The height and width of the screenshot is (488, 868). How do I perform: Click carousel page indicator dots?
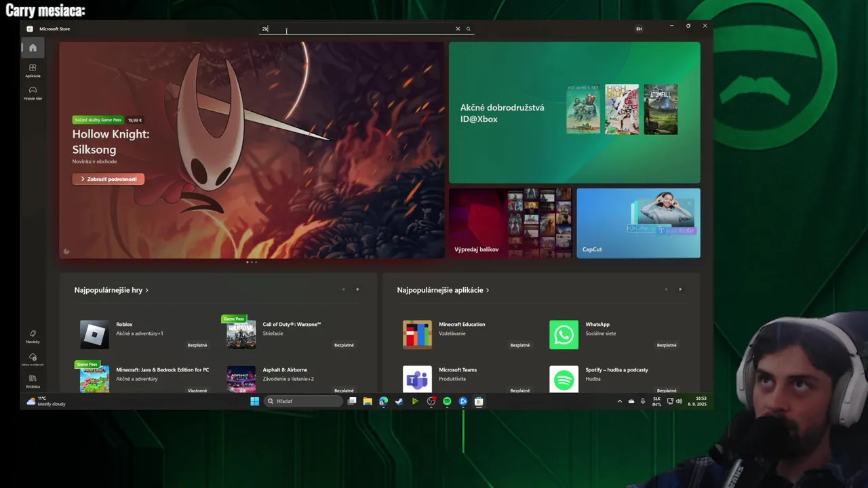point(252,262)
